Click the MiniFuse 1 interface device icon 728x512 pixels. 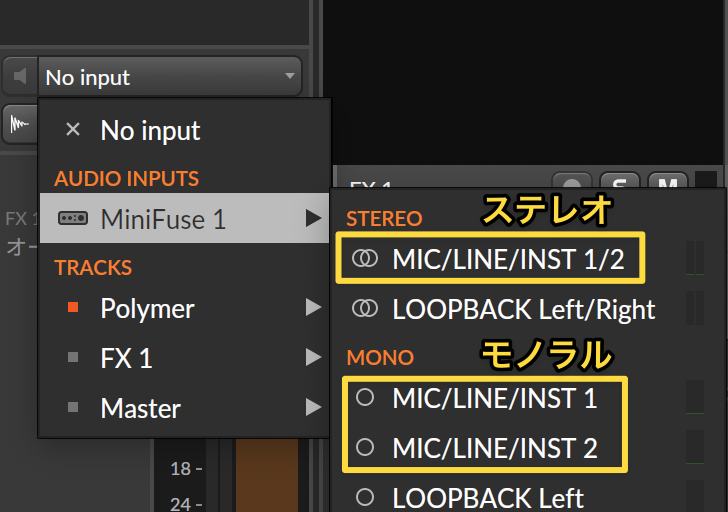pyautogui.click(x=73, y=218)
